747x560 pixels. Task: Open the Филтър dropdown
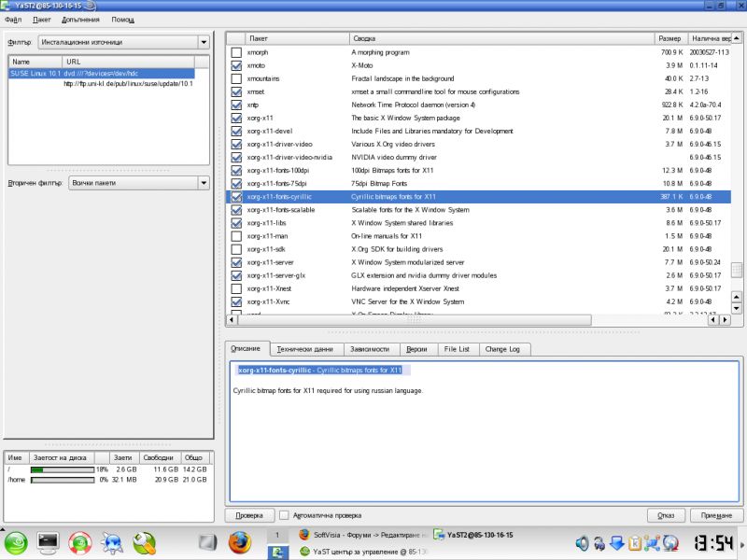coord(124,42)
